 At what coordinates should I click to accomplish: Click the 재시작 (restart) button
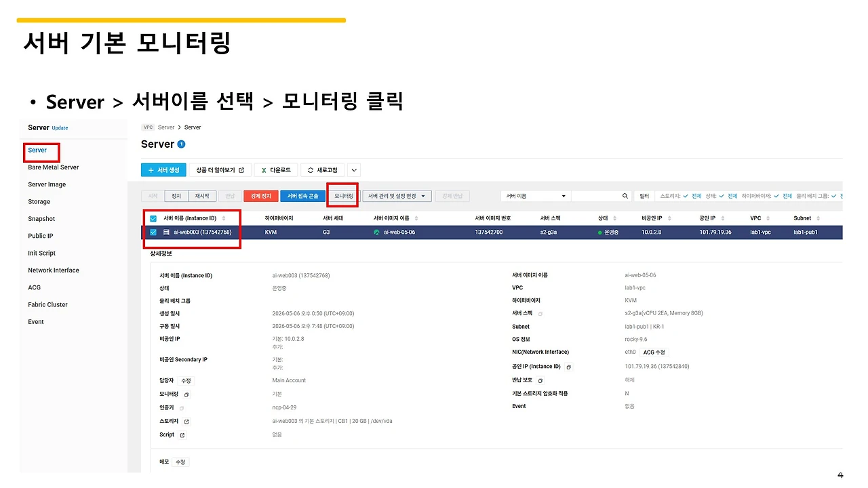point(202,196)
